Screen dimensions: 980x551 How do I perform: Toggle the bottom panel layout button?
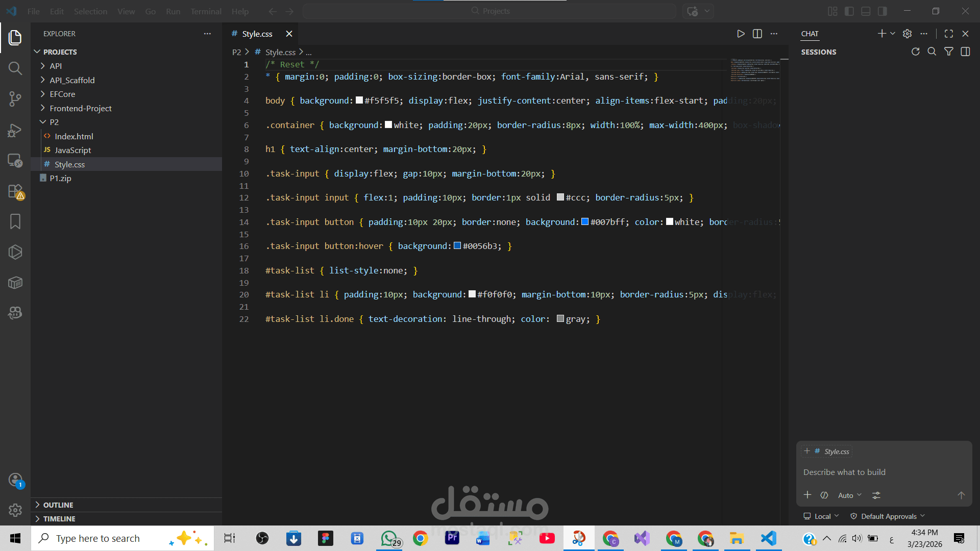(x=866, y=11)
